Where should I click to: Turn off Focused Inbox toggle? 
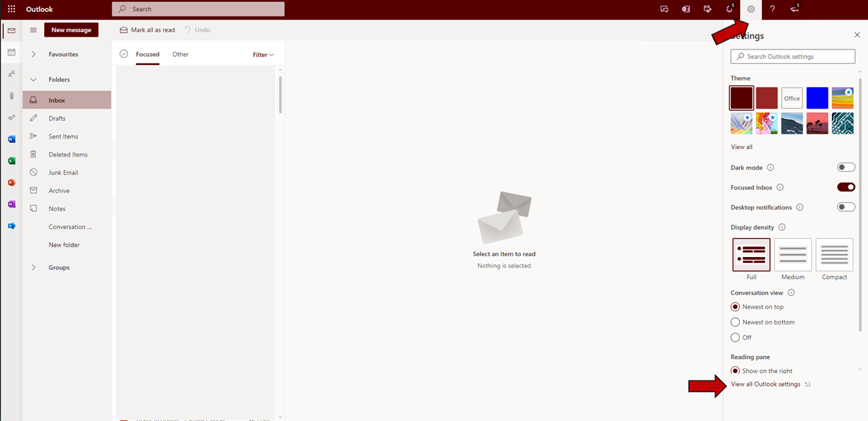tap(846, 187)
